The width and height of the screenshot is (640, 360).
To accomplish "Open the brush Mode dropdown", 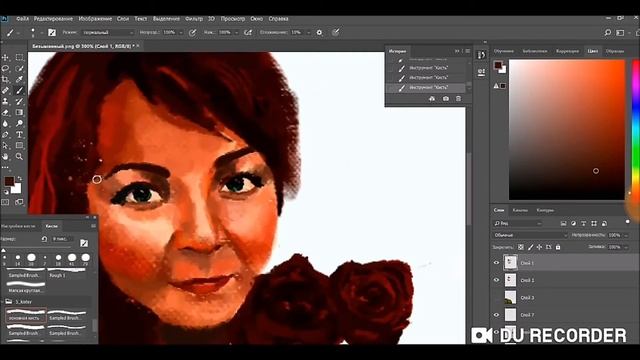I will point(108,32).
